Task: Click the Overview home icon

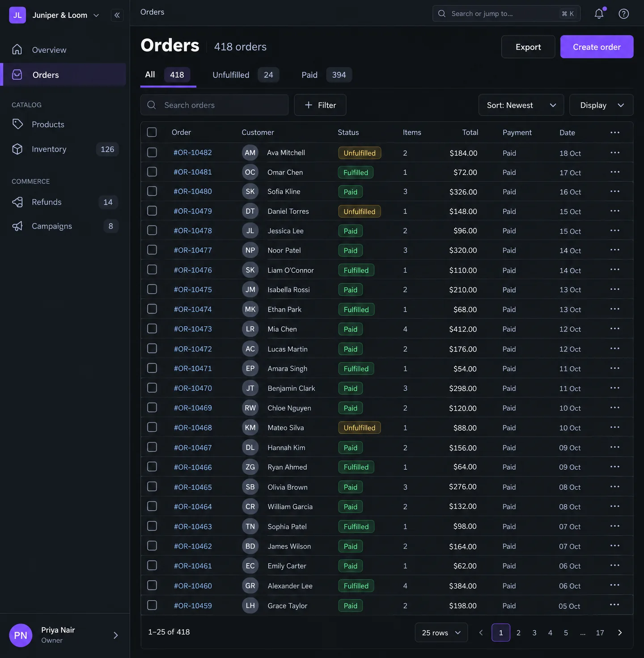Action: click(x=17, y=50)
